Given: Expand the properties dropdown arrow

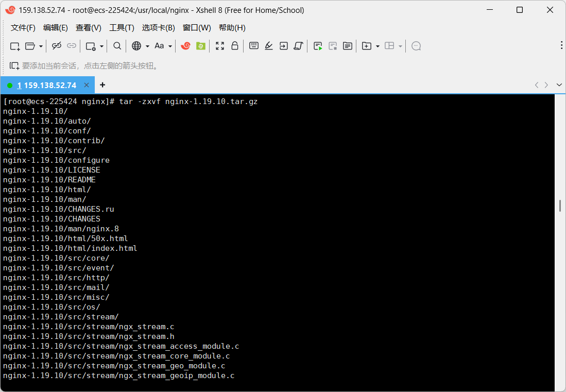Looking at the screenshot, I should click(101, 46).
